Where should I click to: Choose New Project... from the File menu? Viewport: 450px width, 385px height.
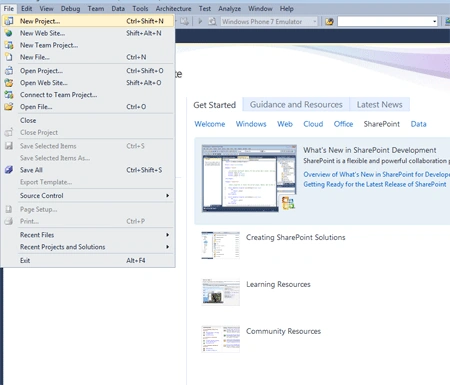pos(88,21)
